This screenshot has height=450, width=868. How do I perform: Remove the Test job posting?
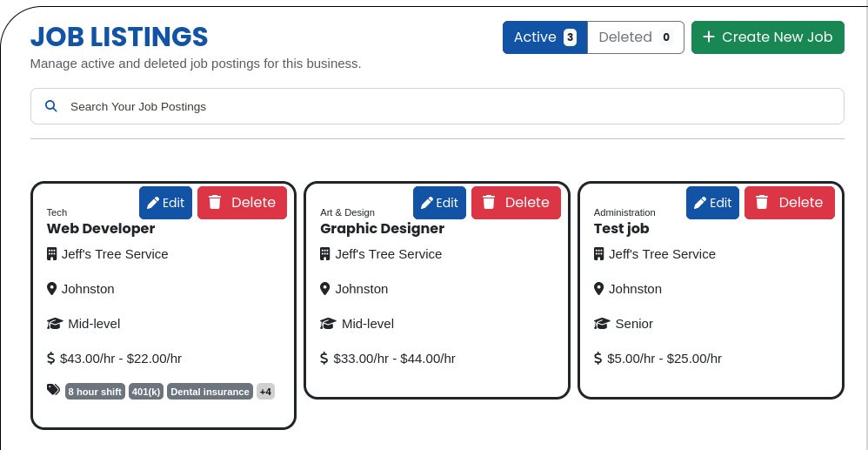(789, 203)
